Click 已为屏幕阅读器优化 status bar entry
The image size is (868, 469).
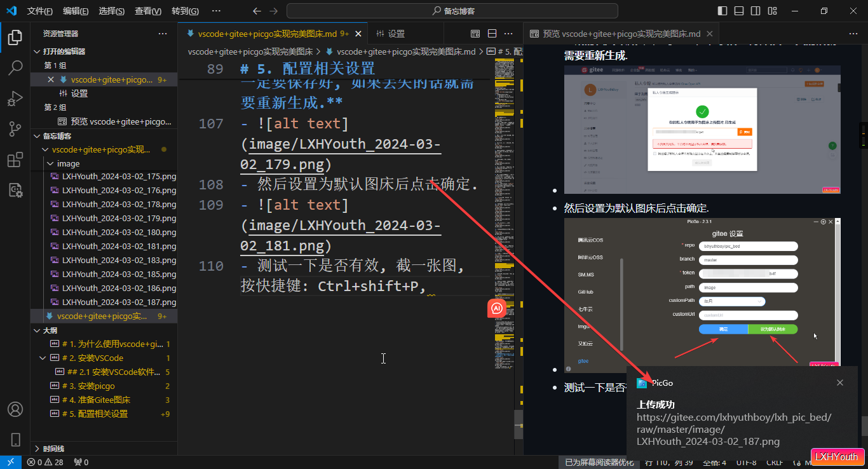click(x=599, y=462)
